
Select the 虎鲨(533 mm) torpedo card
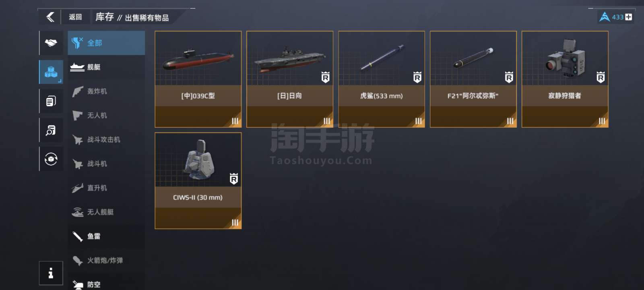tap(382, 79)
